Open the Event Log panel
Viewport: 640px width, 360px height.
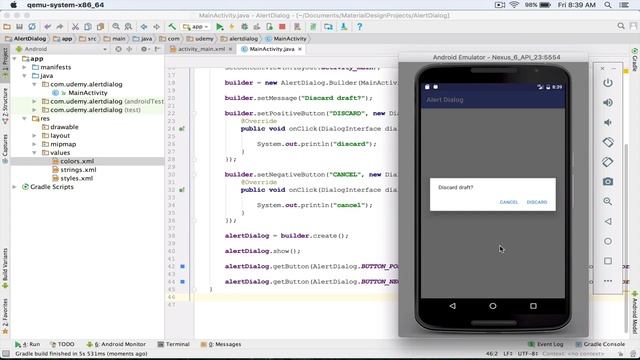click(545, 344)
